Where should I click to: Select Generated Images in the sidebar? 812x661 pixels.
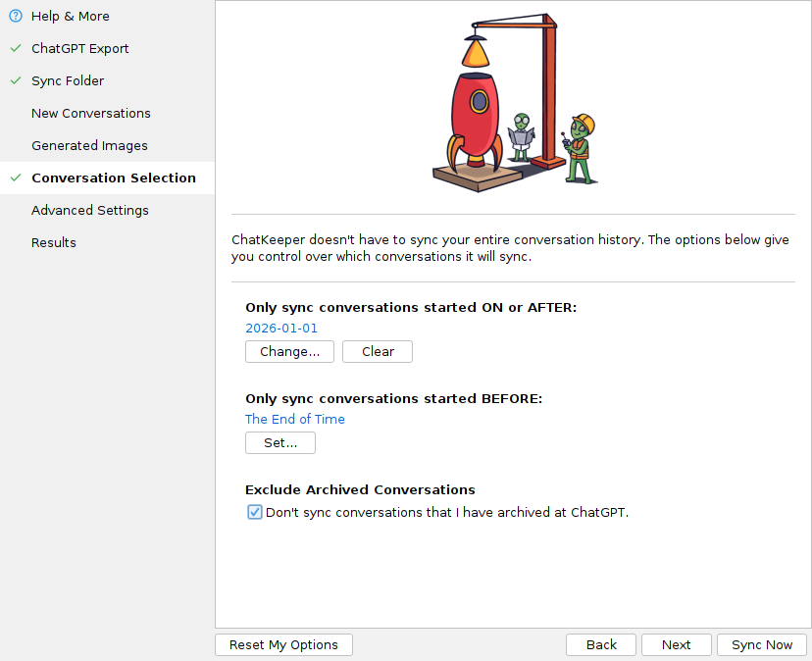pos(89,145)
